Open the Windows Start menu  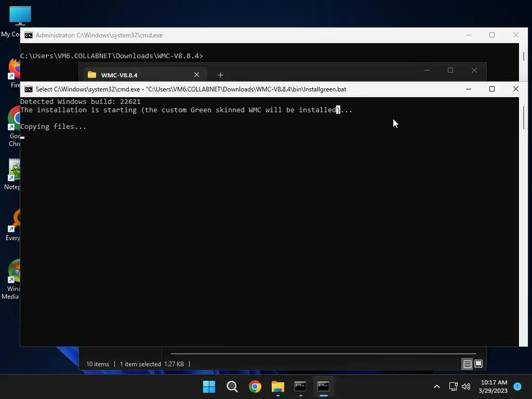[209, 387]
